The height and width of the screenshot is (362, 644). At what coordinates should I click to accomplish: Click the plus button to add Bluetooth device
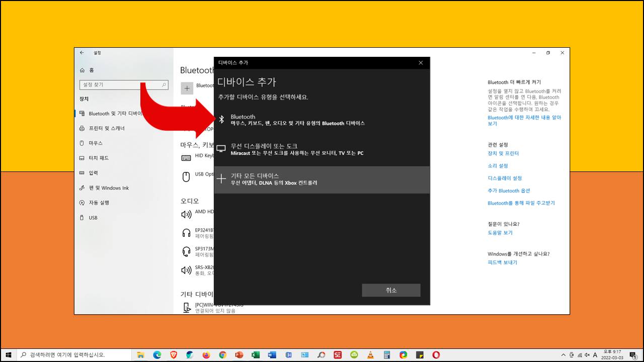(187, 88)
